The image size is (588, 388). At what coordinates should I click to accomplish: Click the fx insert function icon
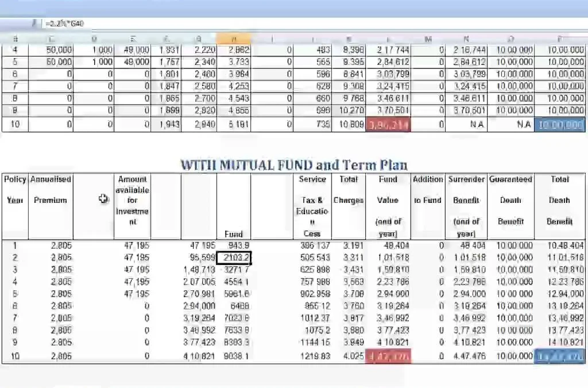click(34, 24)
